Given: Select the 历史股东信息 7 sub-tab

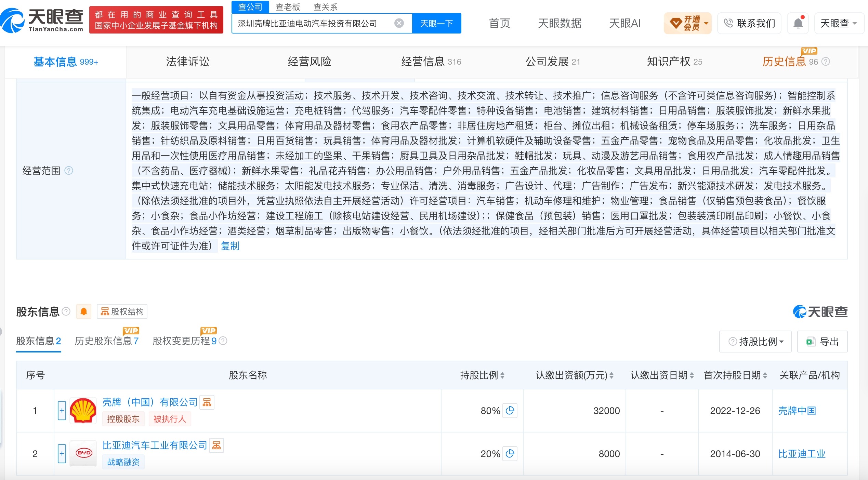Looking at the screenshot, I should (x=107, y=341).
